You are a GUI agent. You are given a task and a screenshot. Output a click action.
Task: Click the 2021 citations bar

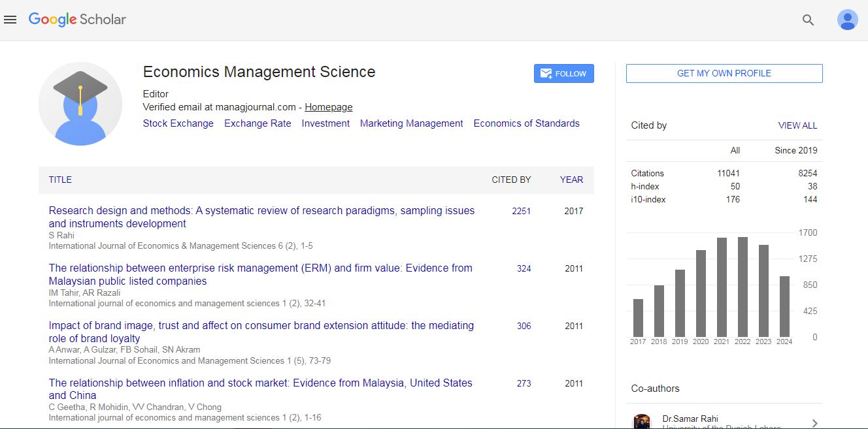[x=722, y=287]
